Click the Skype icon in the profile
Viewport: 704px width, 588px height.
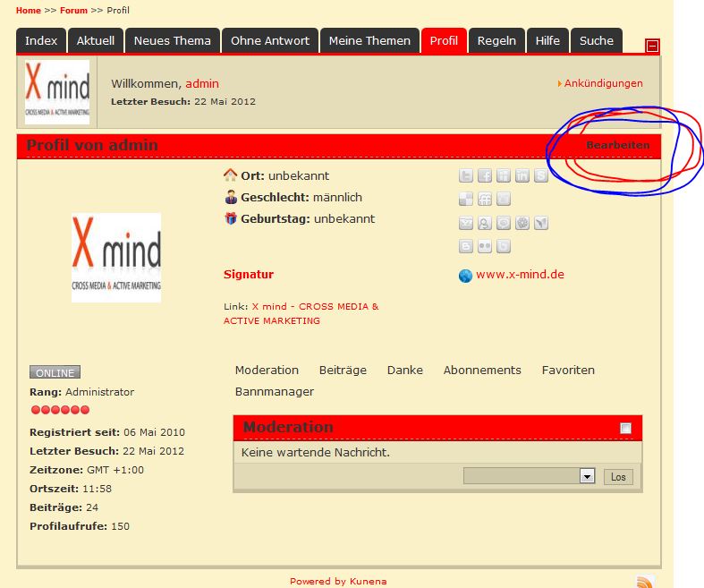click(x=541, y=176)
